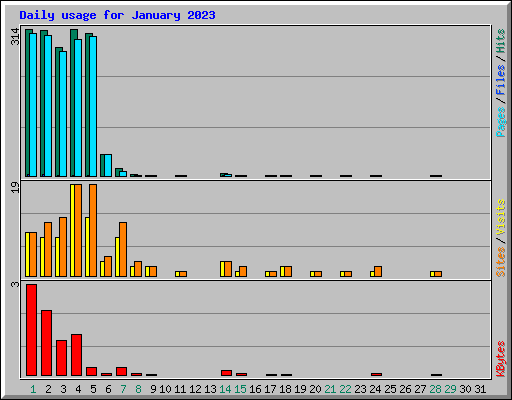Select the yellow Visits bar for day 5
This screenshot has width=512, height=400.
(x=87, y=247)
